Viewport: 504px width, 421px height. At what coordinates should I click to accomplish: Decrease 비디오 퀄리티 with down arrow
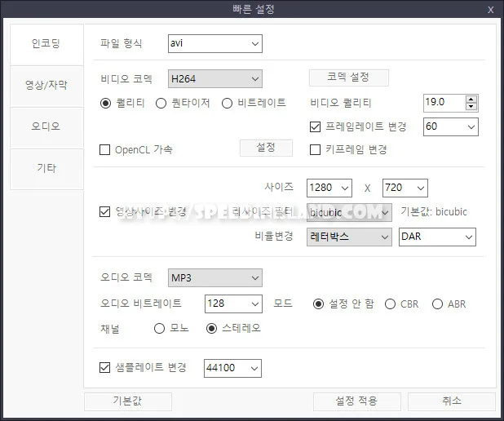[471, 107]
